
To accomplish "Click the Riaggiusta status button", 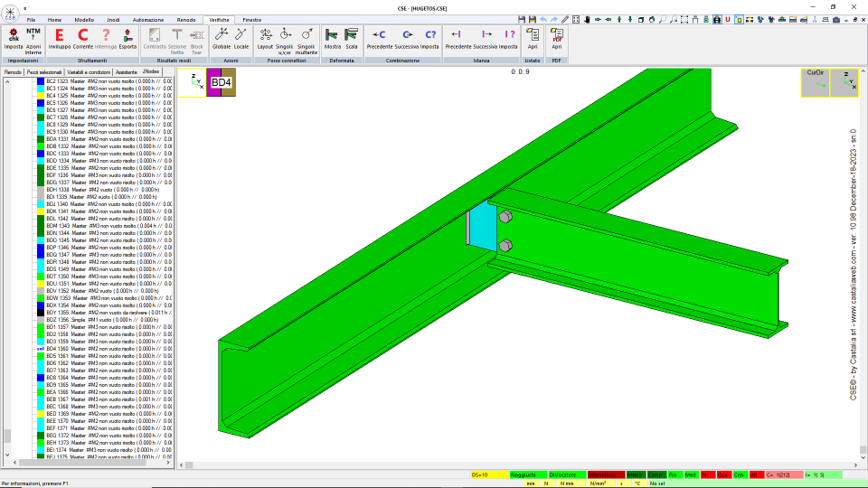I will coord(528,474).
